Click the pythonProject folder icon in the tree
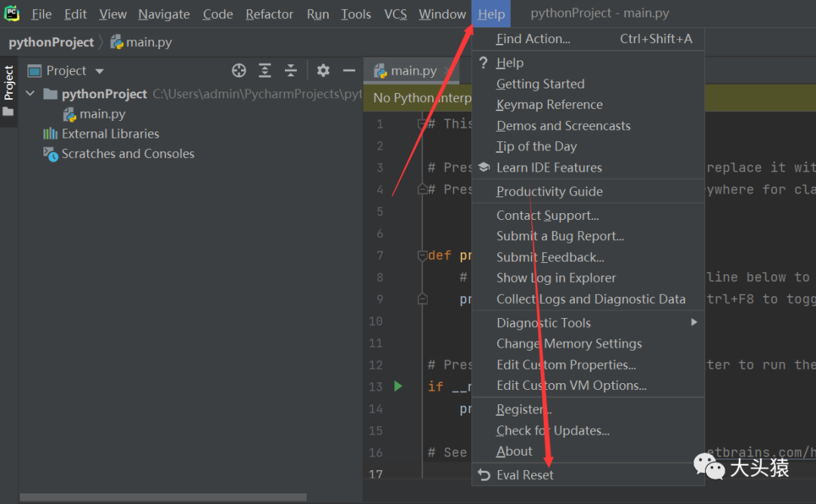Viewport: 816px width, 504px height. coord(51,94)
